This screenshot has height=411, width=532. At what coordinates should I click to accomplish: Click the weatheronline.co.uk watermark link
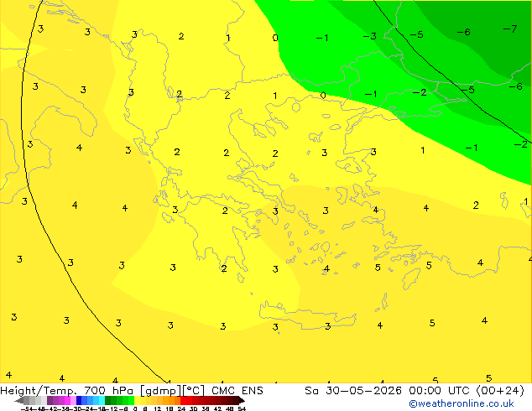[461, 403]
